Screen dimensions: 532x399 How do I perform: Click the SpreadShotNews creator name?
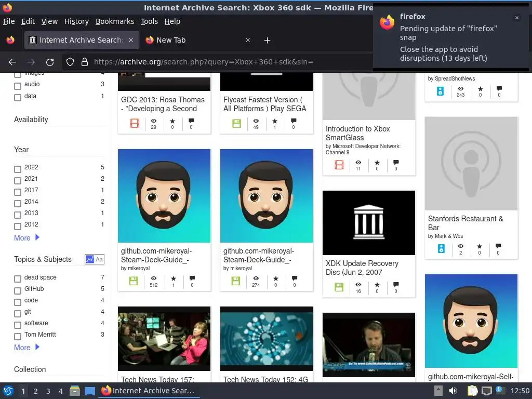click(455, 79)
